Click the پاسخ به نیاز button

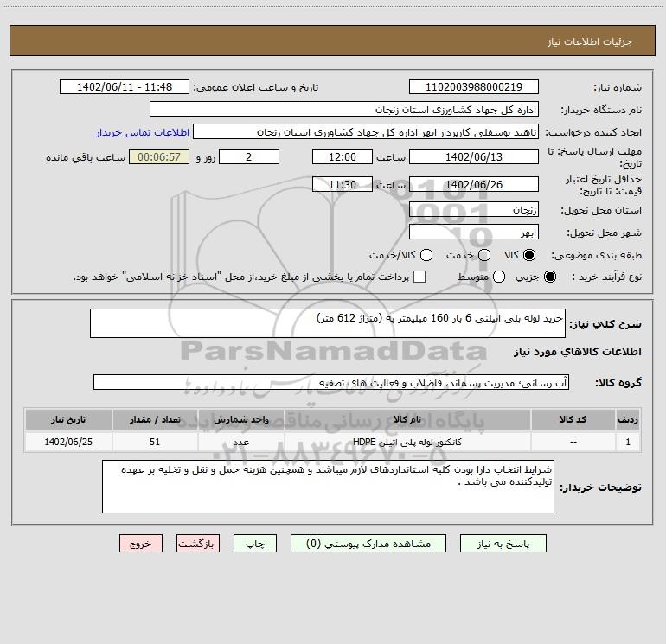point(503,544)
